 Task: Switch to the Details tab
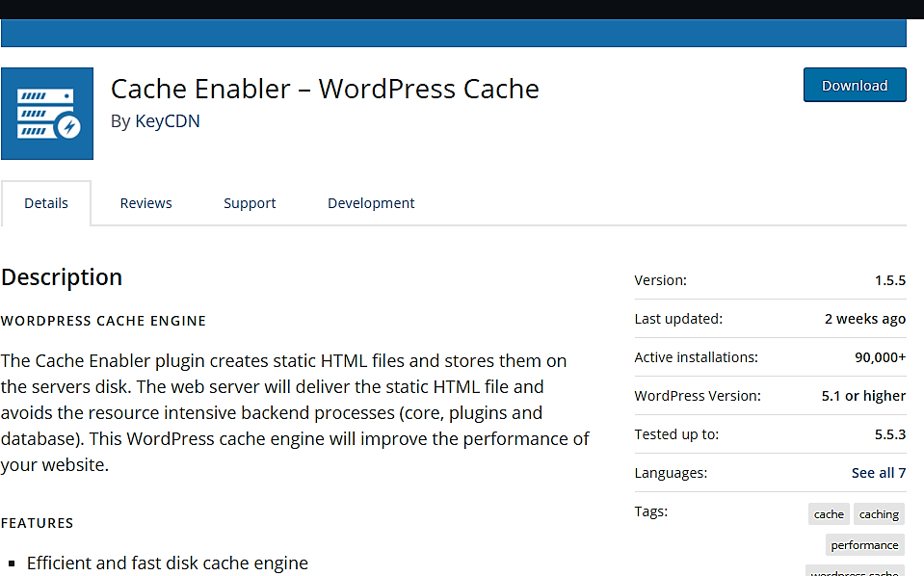click(46, 203)
